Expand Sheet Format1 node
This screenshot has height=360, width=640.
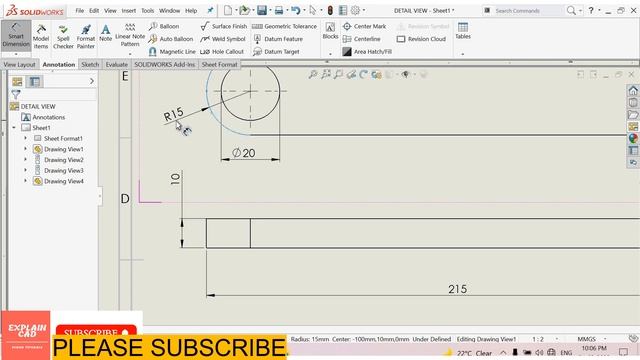[x=25, y=138]
